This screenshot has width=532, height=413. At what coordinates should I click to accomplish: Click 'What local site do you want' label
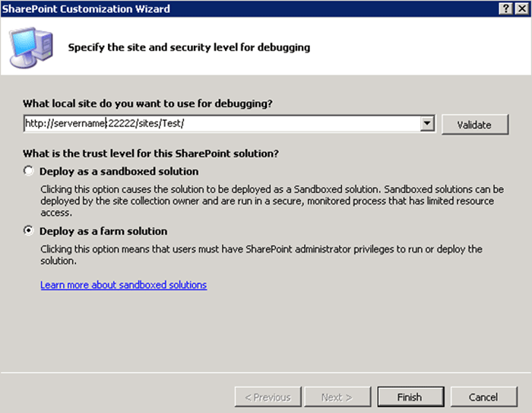pyautogui.click(x=147, y=103)
